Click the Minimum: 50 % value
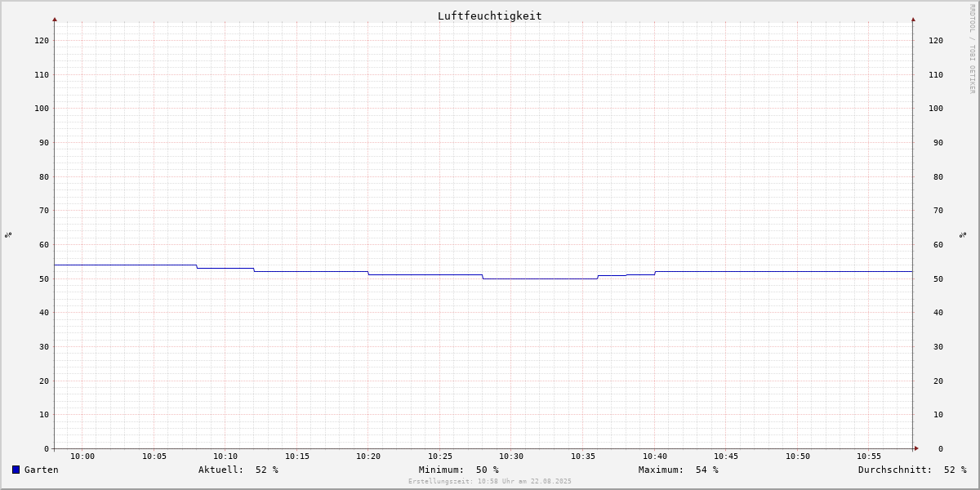Screen dimensions: 980x490 [459, 470]
